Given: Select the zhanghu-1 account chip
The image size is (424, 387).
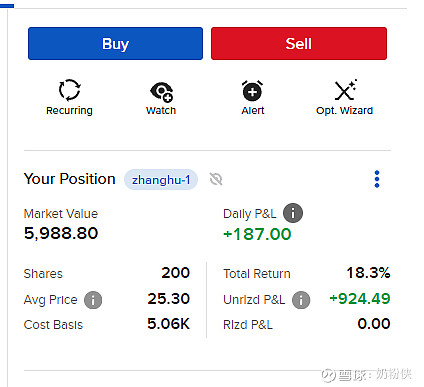Looking at the screenshot, I should click(161, 180).
